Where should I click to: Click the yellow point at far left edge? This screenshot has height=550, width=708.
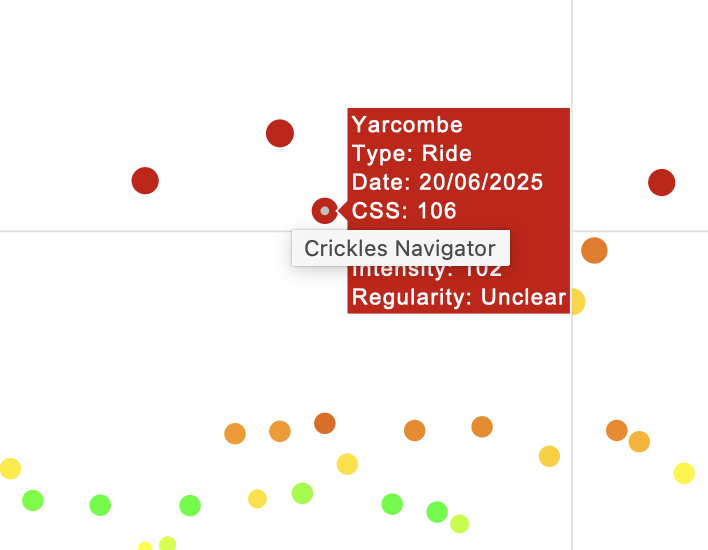[10, 468]
